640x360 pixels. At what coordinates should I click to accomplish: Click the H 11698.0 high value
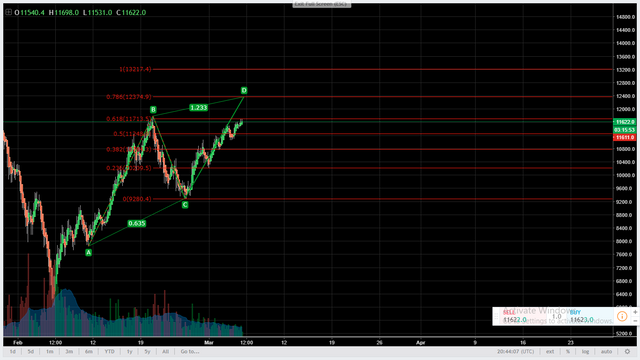point(64,13)
